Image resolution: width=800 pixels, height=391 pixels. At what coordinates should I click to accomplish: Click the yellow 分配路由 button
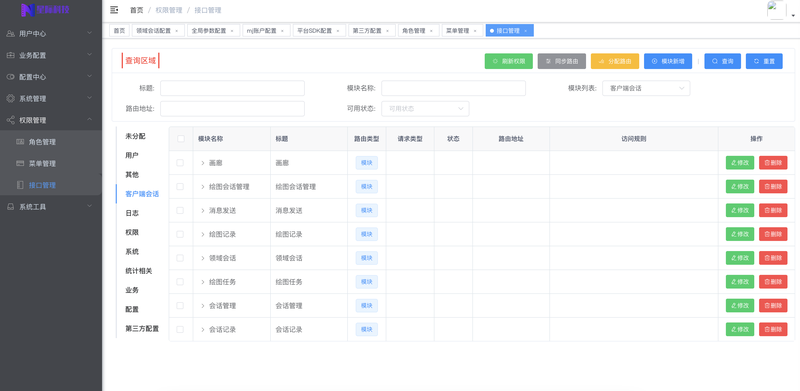(615, 61)
